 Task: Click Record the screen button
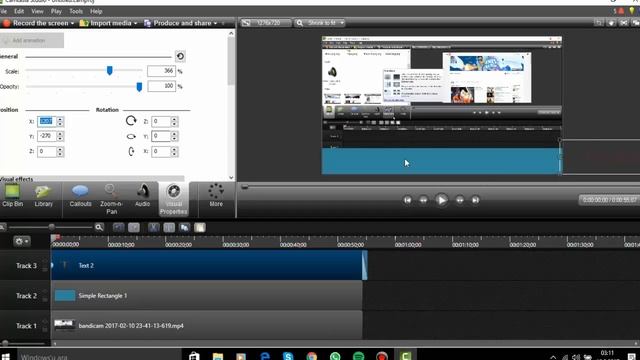36,23
